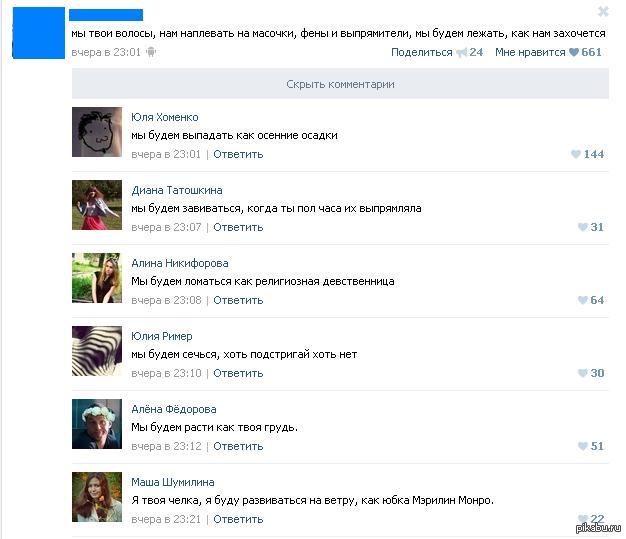Viewport: 626px width, 539px height.
Task: Click the heart icon with 661 likes
Action: pos(574,52)
